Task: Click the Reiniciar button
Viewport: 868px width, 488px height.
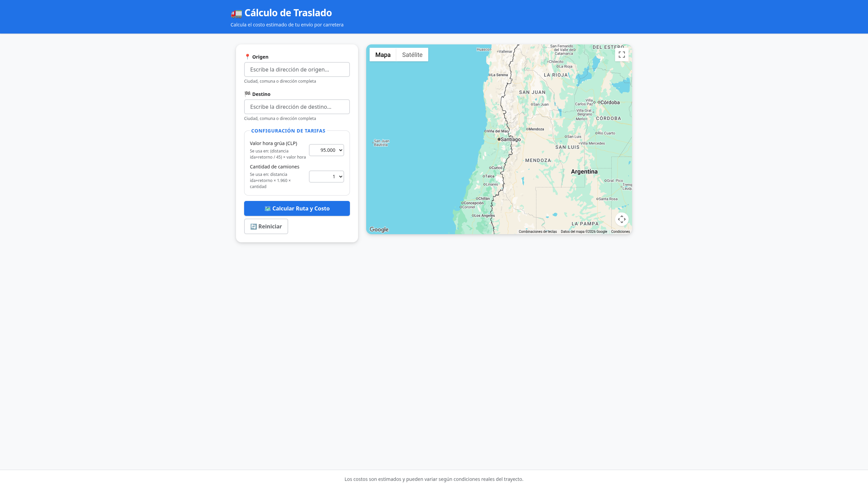Action: [x=266, y=226]
